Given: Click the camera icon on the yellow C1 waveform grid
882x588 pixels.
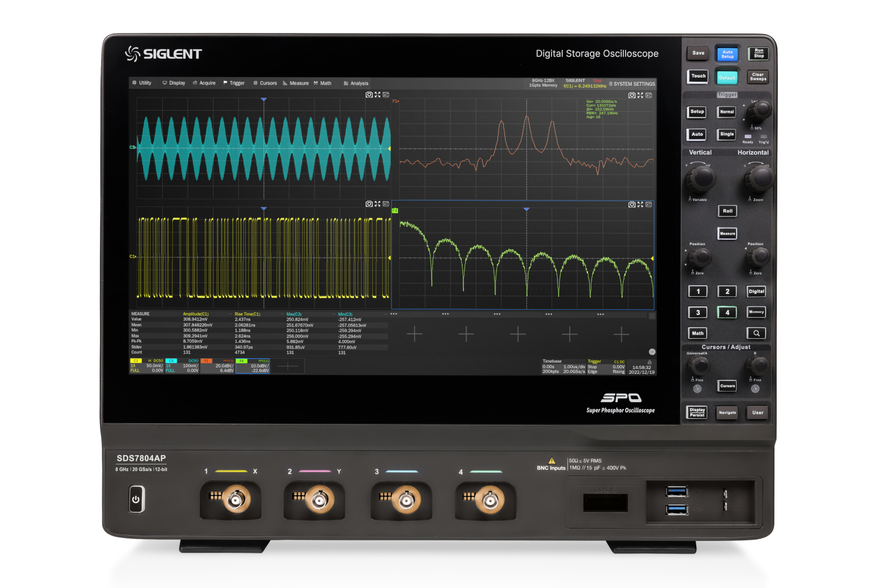Looking at the screenshot, I should click(x=369, y=204).
